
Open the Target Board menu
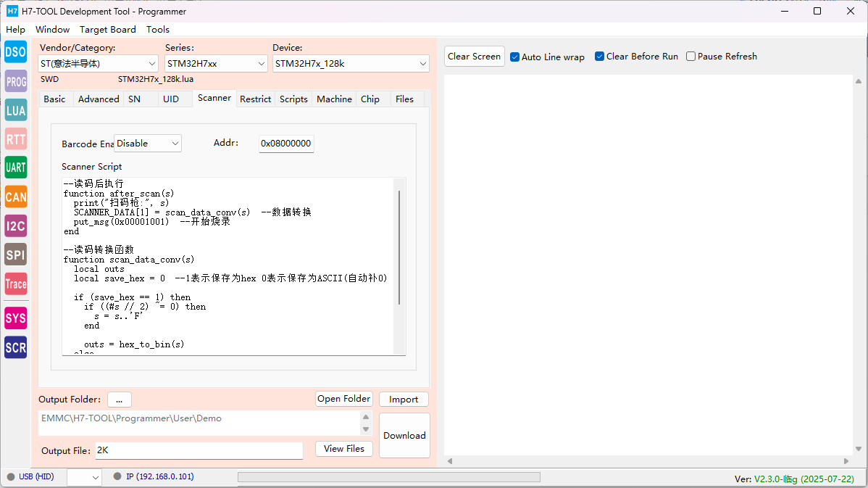107,29
